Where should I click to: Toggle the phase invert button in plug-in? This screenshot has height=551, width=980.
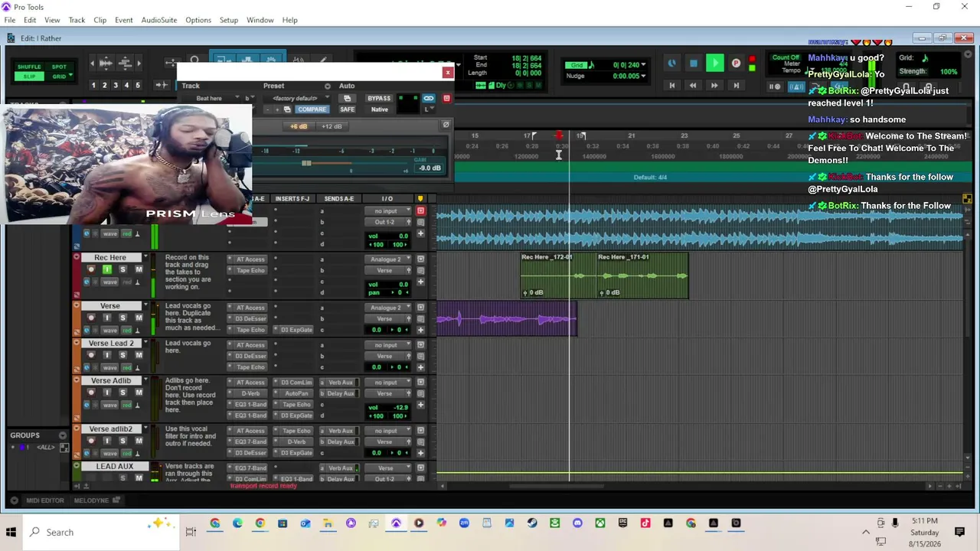[446, 125]
